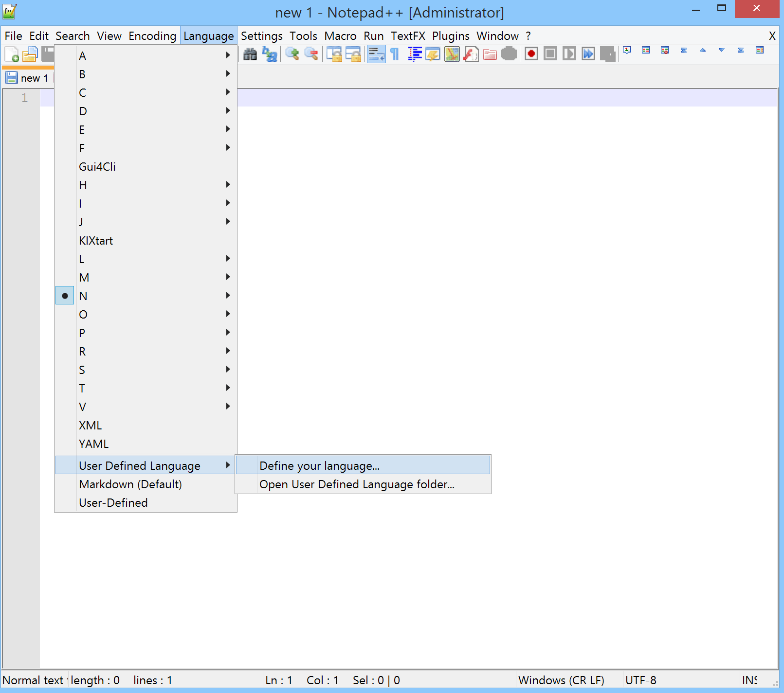Open the Settings menu
The image size is (784, 693).
(261, 36)
